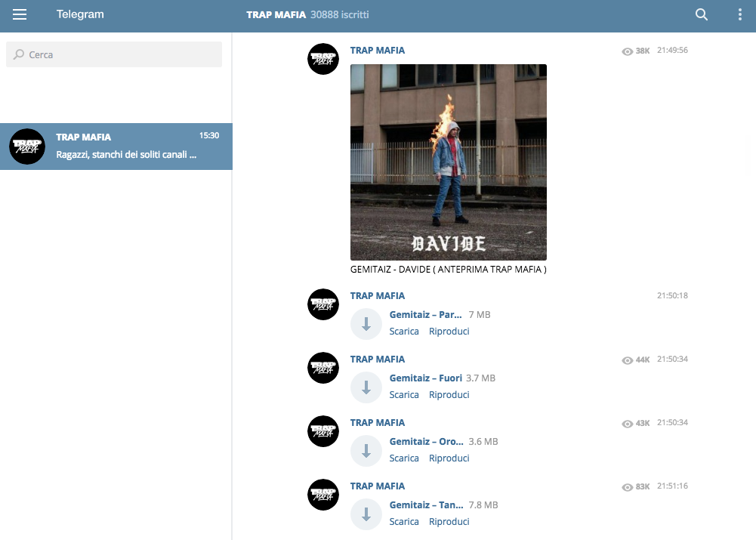Click the magnifier icon in Cerca field
Screen dimensions: 756x540
(19, 54)
